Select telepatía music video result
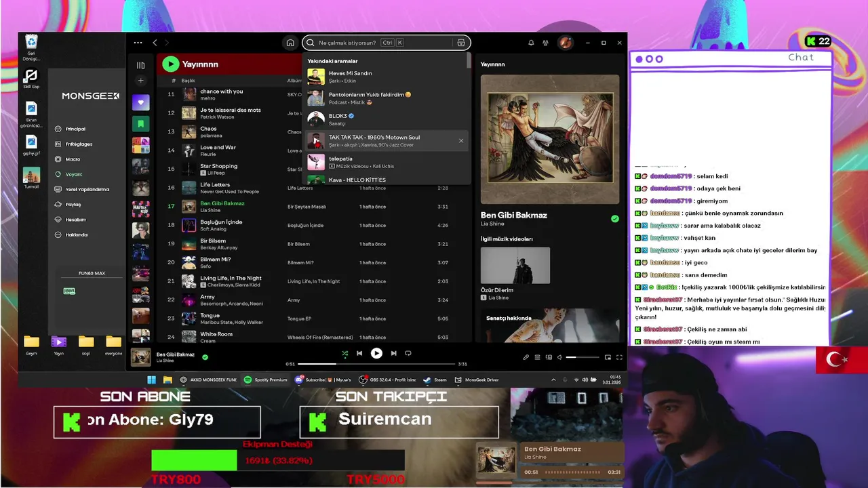This screenshot has width=868, height=488. click(x=385, y=162)
